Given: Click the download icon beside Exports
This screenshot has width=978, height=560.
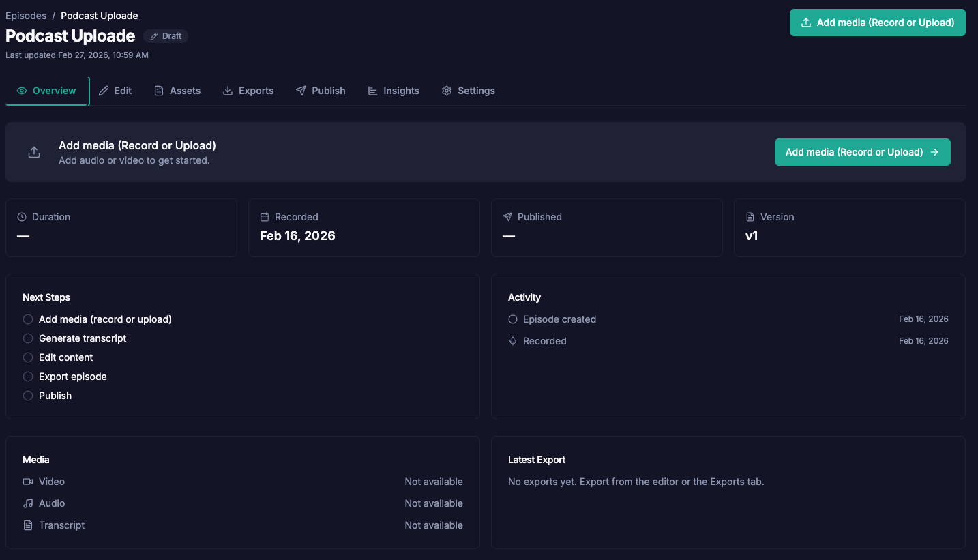Looking at the screenshot, I should pyautogui.click(x=228, y=90).
